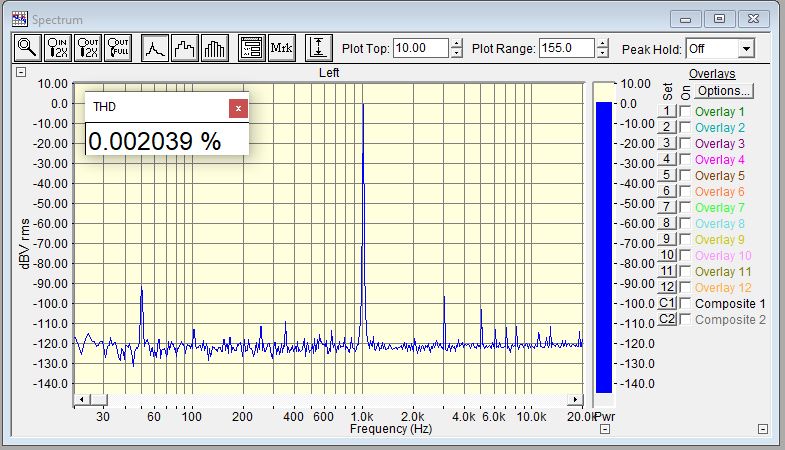Click the Left channel title

click(x=329, y=73)
